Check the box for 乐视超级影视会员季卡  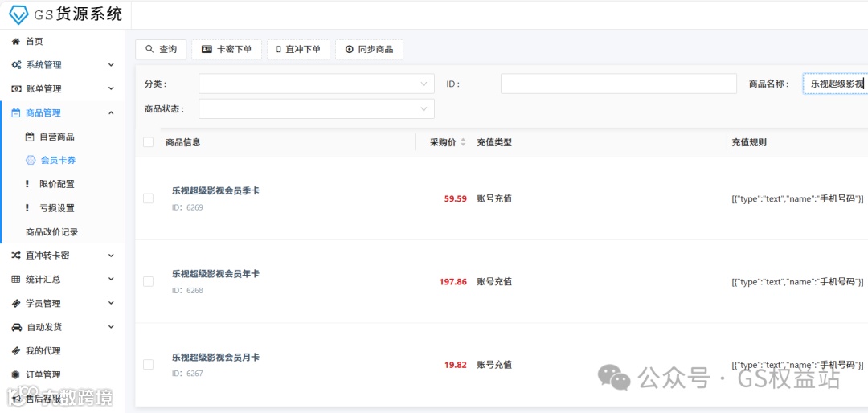[149, 198]
